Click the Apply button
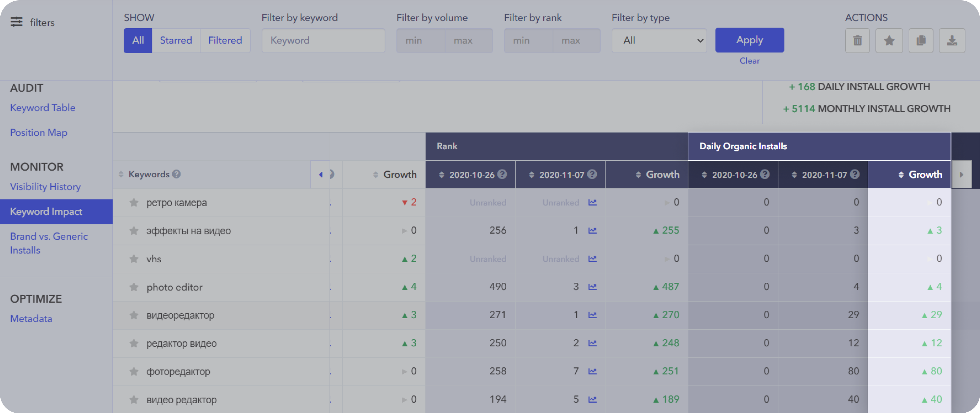The width and height of the screenshot is (980, 413). (750, 40)
